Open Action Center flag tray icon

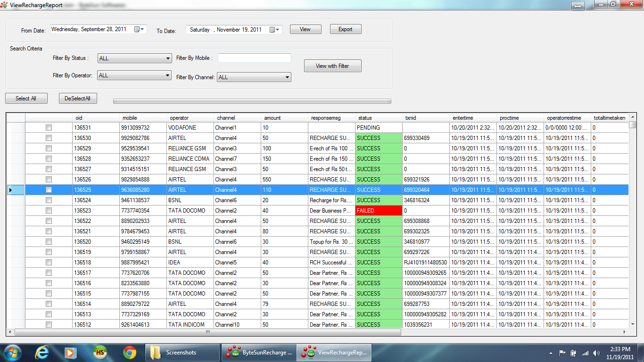pyautogui.click(x=562, y=353)
